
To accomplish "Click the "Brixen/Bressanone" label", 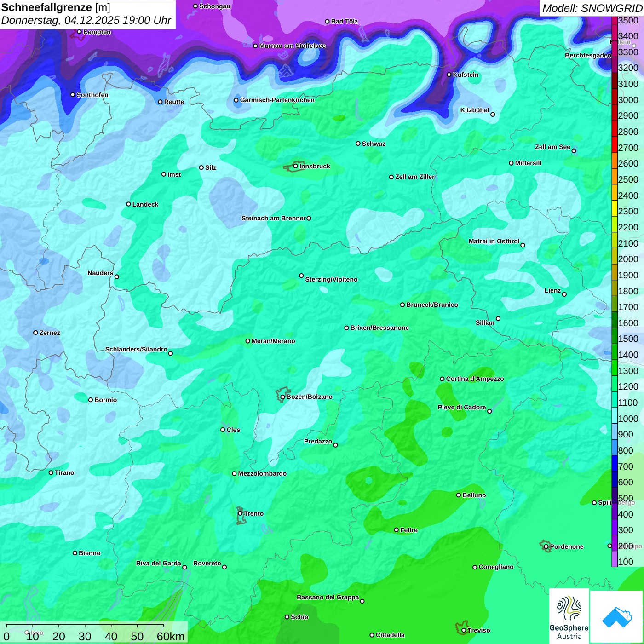I will coord(379,328).
